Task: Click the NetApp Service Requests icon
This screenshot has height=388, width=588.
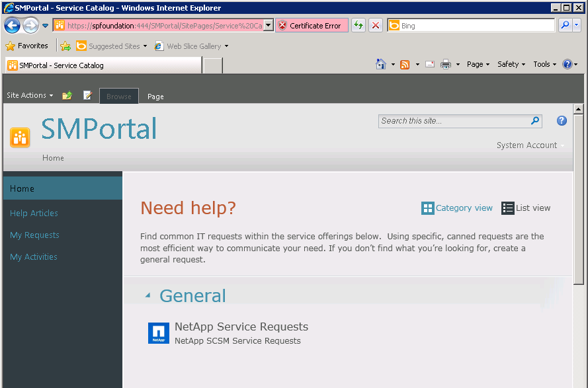Action: (159, 333)
